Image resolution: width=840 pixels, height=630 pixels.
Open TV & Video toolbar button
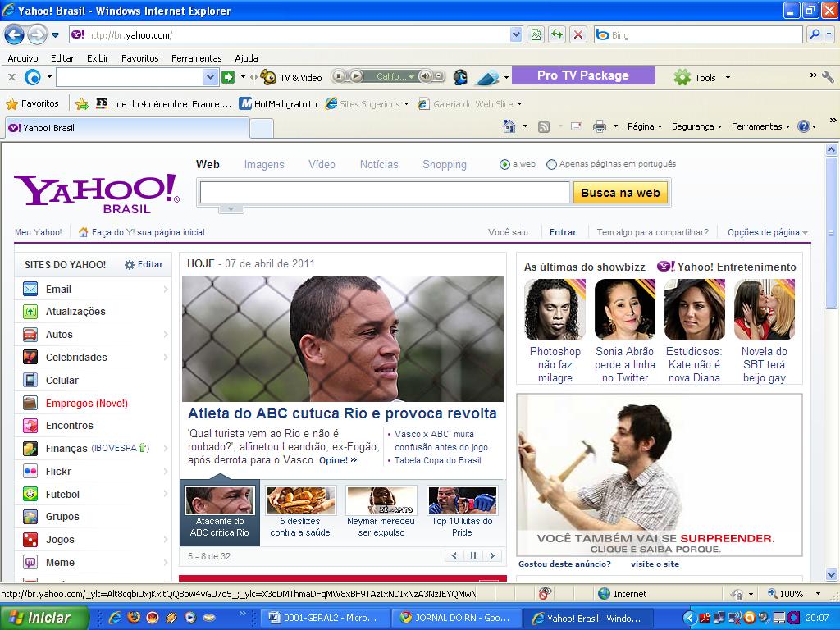point(291,78)
